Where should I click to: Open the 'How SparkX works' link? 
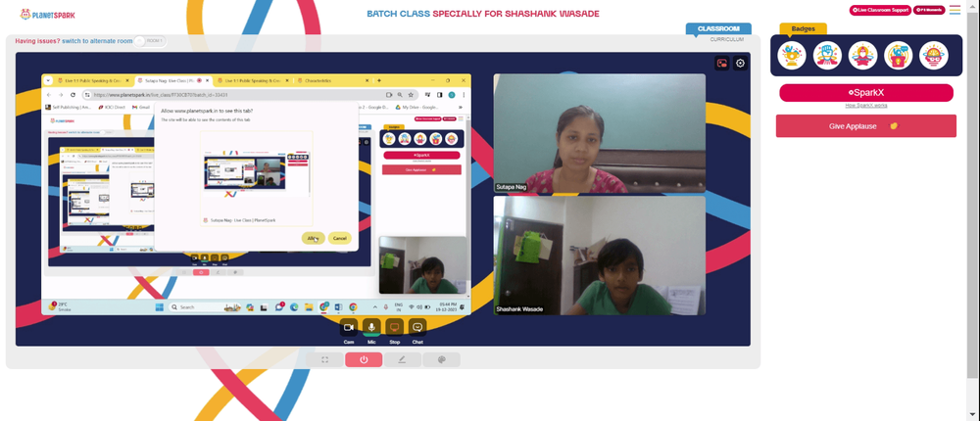[866, 106]
